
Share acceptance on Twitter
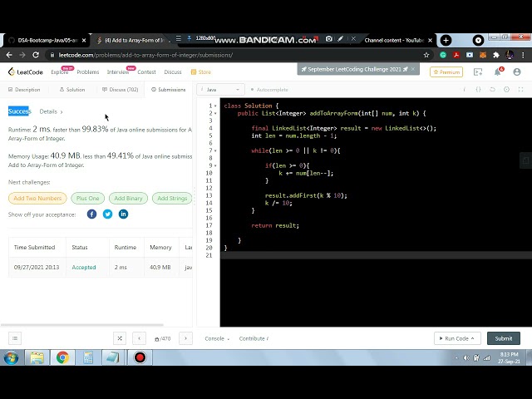[x=107, y=214]
